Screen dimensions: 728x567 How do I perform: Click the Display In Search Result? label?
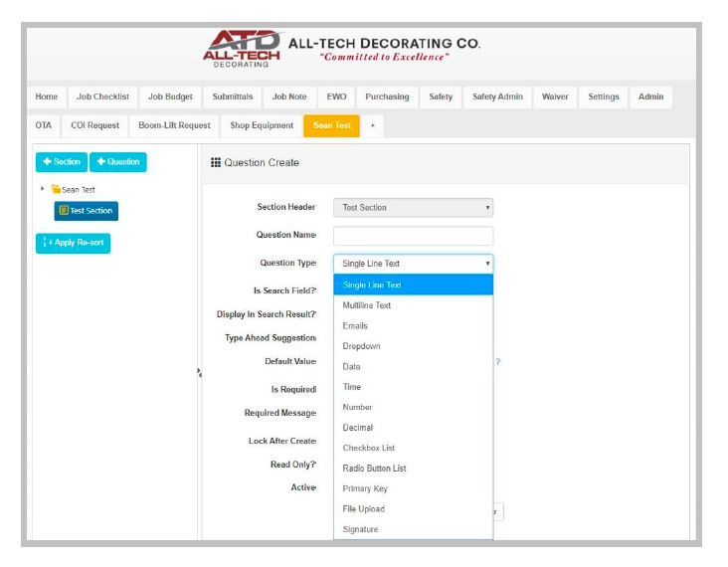[267, 314]
